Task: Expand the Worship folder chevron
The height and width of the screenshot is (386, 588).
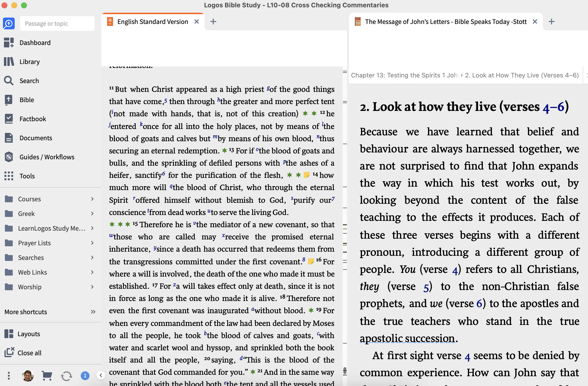Action: point(92,287)
